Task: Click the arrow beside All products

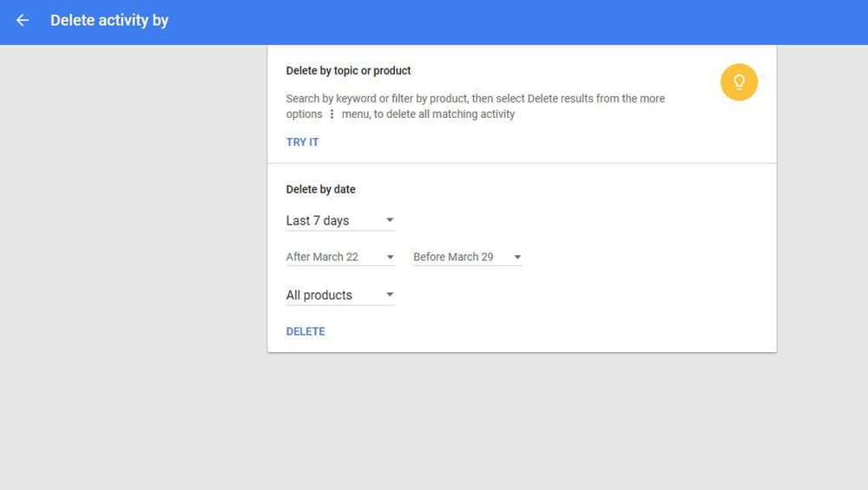Action: (x=390, y=295)
